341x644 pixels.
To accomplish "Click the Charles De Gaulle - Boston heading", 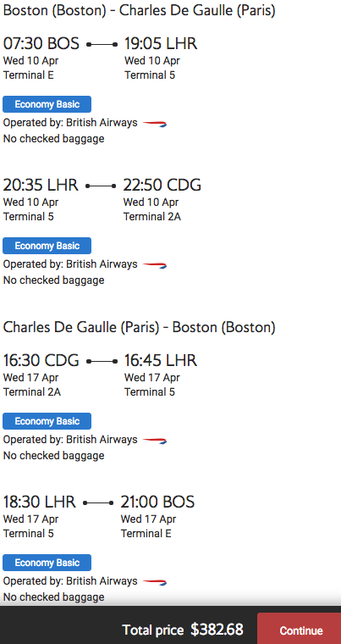I will click(x=139, y=327).
